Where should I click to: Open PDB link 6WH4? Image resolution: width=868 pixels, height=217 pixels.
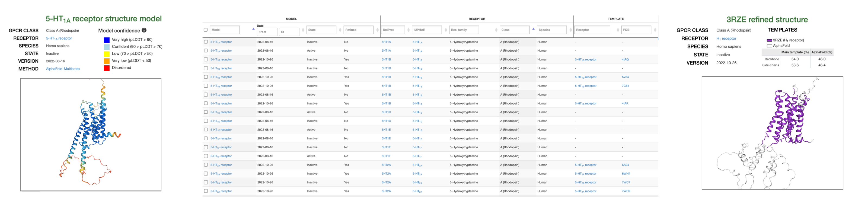626,174
